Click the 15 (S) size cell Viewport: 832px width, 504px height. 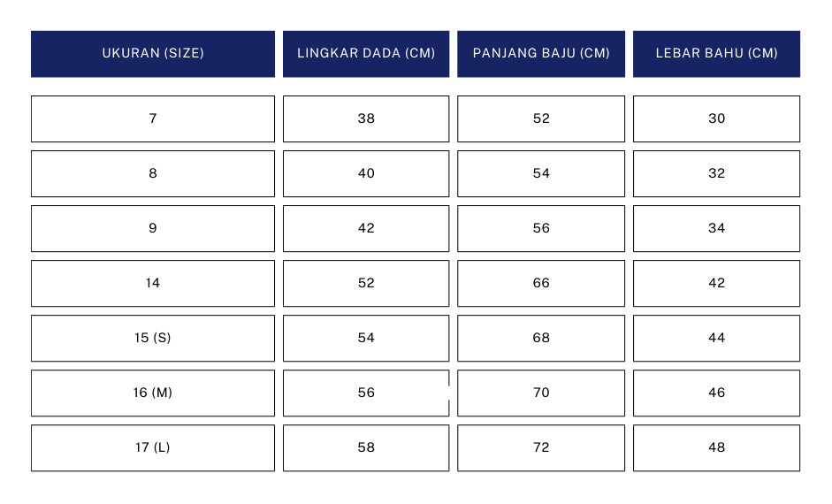pyautogui.click(x=153, y=338)
